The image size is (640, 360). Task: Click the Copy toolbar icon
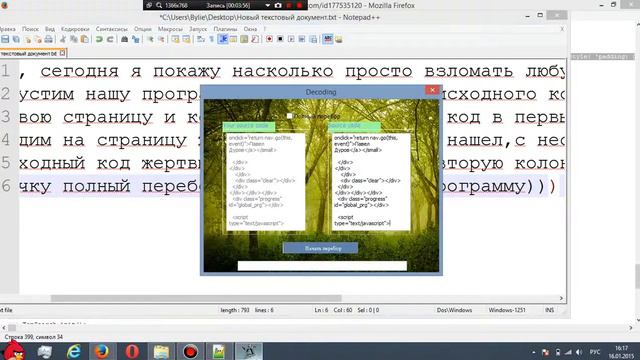point(73,39)
